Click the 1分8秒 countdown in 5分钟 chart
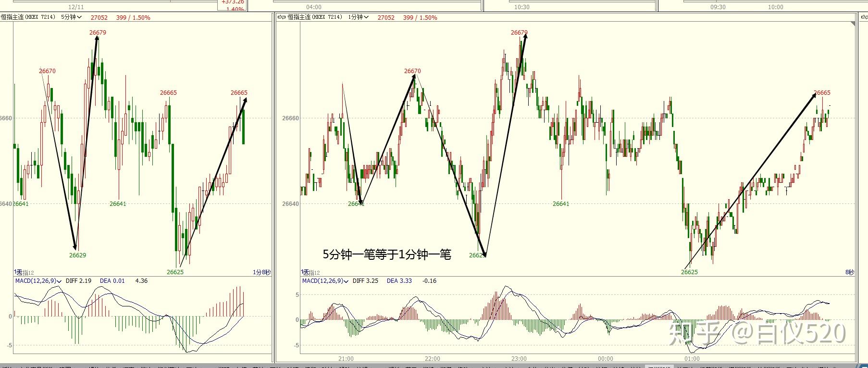Image resolution: width=868 pixels, height=368 pixels. point(261,273)
